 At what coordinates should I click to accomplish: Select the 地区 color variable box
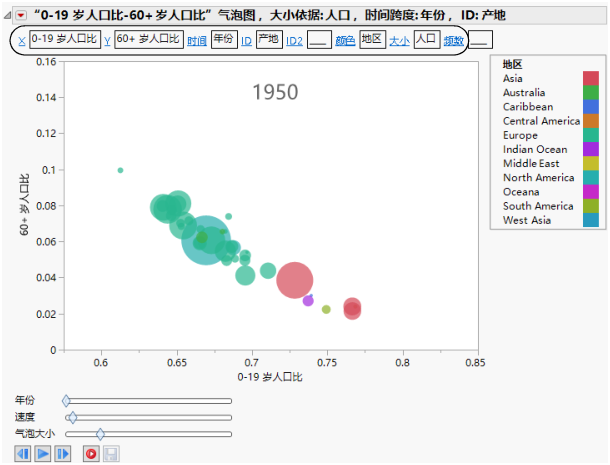click(372, 39)
